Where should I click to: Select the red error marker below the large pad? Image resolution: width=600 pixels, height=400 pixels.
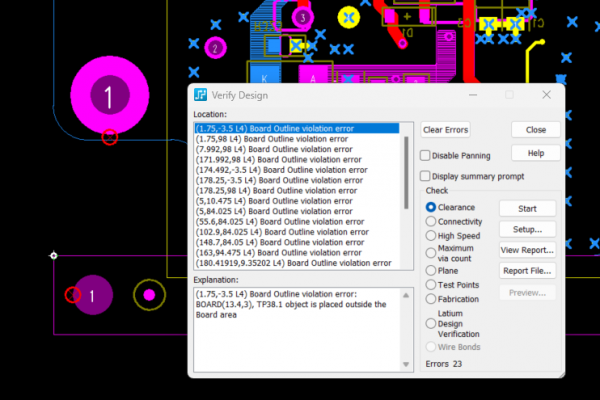coord(110,137)
